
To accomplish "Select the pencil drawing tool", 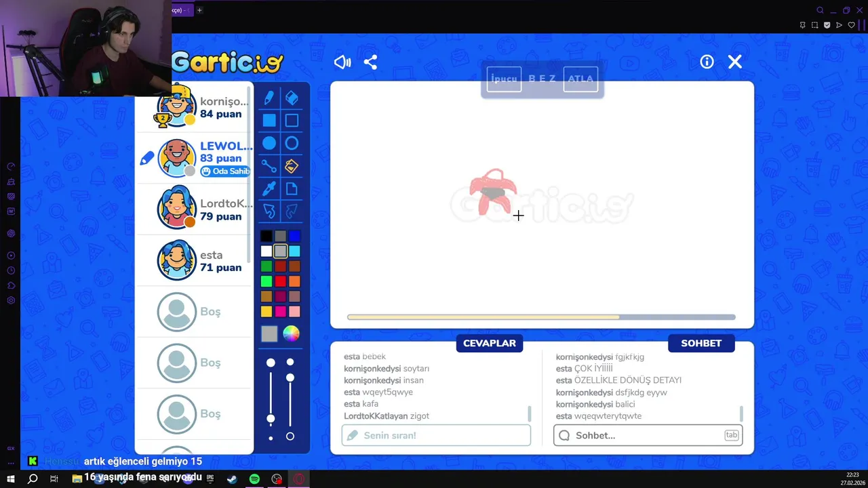I will [x=269, y=98].
